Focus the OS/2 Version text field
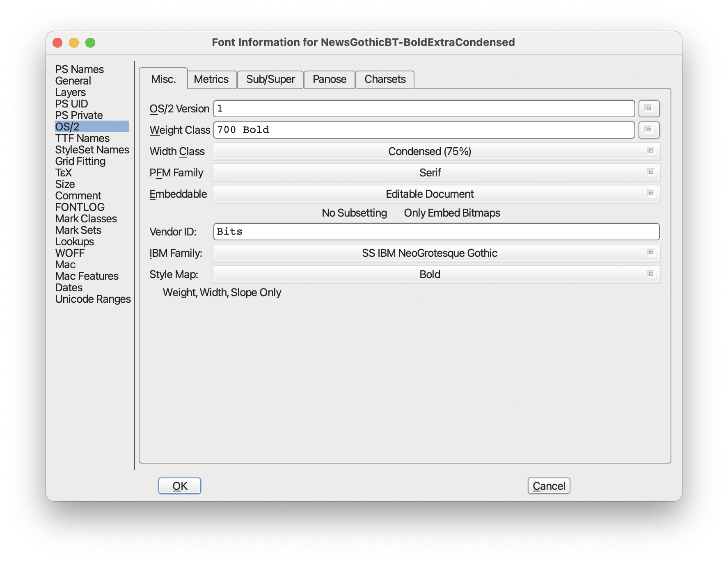728x562 pixels. click(x=424, y=109)
